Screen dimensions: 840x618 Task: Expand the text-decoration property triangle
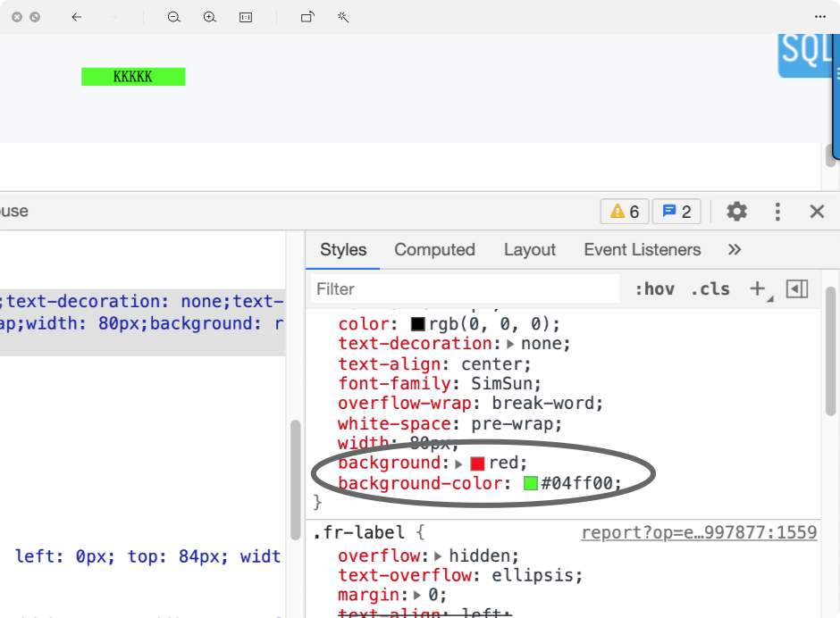(510, 344)
